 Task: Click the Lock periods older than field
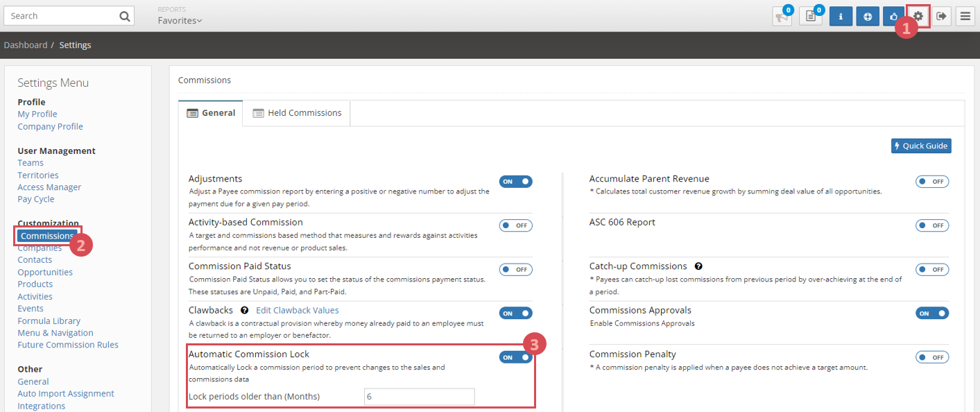coord(420,397)
